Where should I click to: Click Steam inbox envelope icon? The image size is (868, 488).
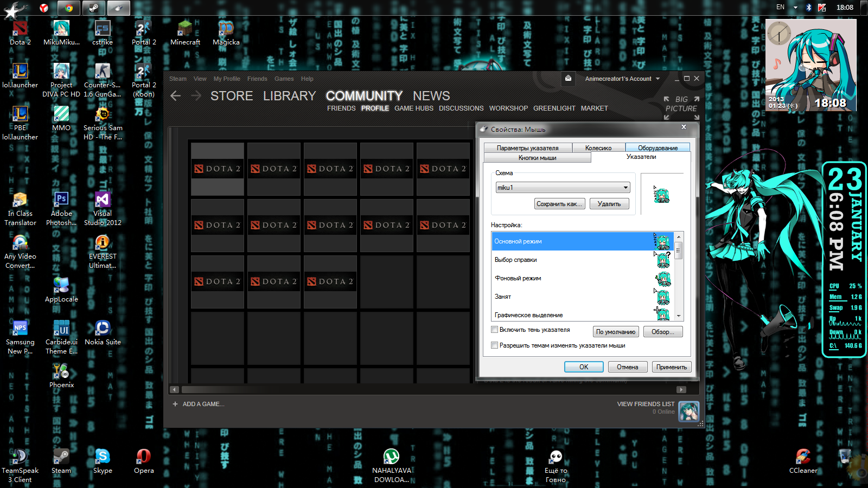[568, 78]
